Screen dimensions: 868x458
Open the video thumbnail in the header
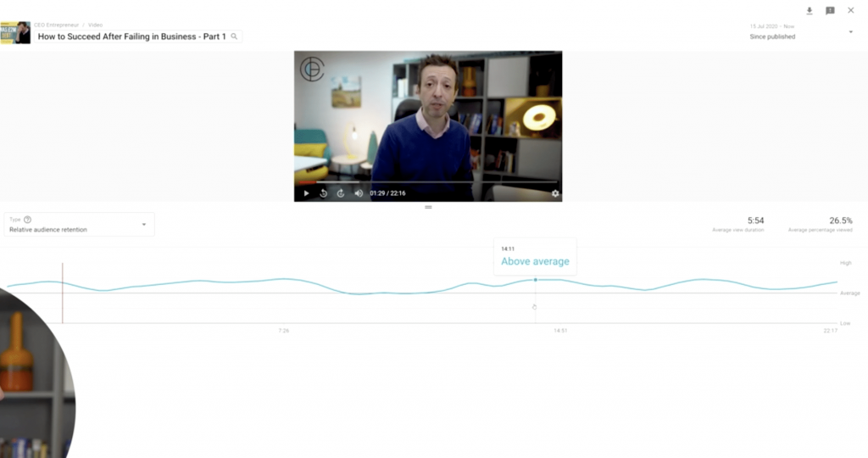point(15,33)
